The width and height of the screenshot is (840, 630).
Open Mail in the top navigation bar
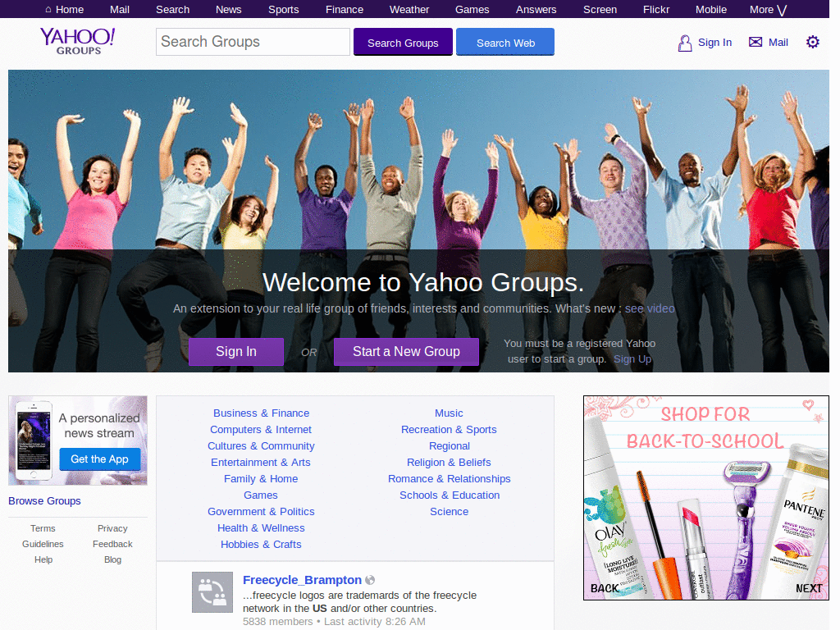(120, 10)
